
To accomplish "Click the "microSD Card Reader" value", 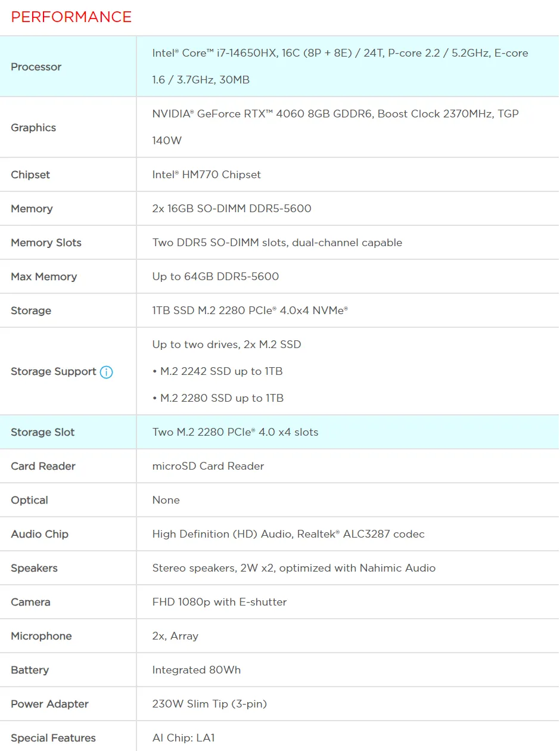I will [208, 466].
